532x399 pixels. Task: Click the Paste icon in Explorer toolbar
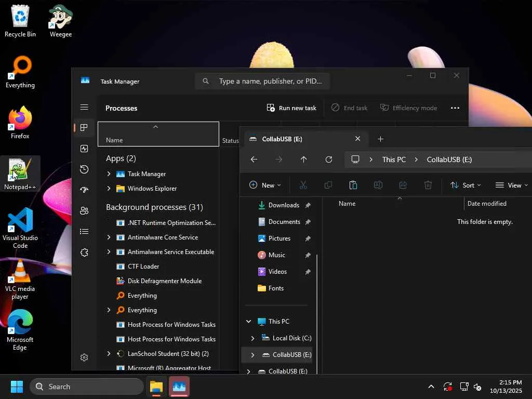[x=353, y=185]
